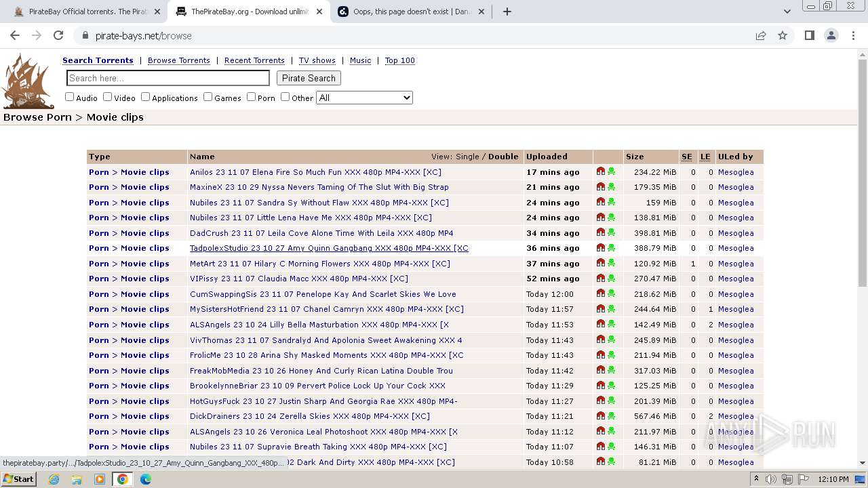
Task: Open Mesoglea uploader link in Today 12:00 row
Action: click(x=736, y=294)
